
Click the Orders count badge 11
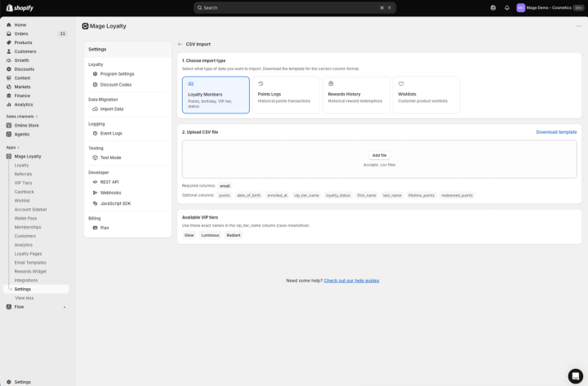[x=63, y=33]
